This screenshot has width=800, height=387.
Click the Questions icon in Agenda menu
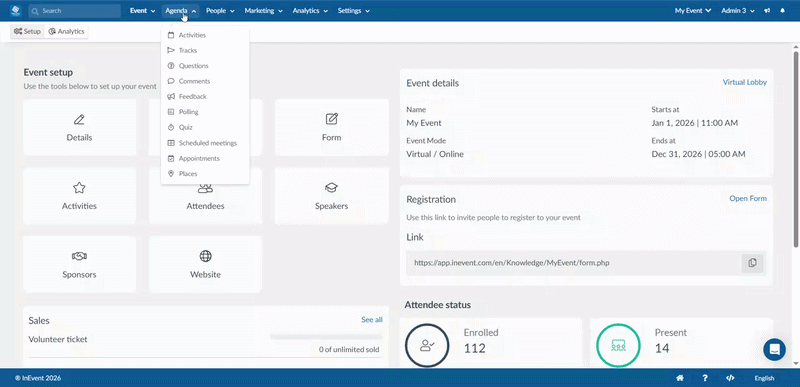171,66
